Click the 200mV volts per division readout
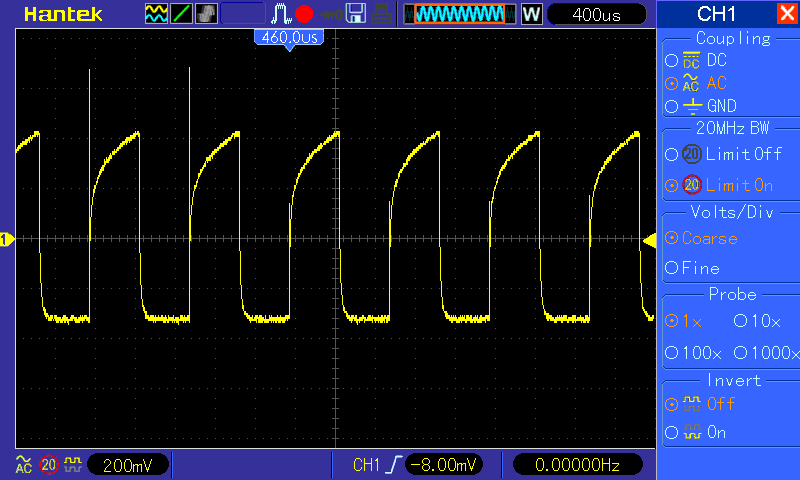 (x=128, y=465)
